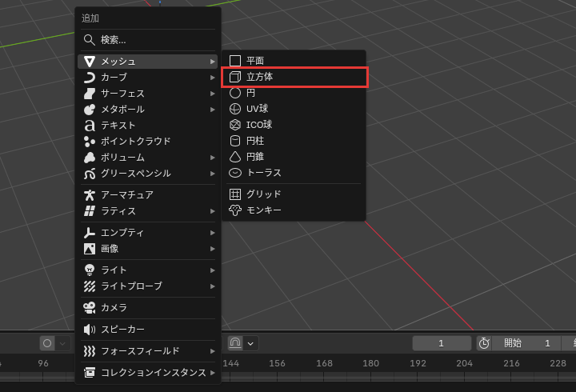Click frame 96 on the timeline ruler
The image size is (576, 392).
click(x=43, y=363)
